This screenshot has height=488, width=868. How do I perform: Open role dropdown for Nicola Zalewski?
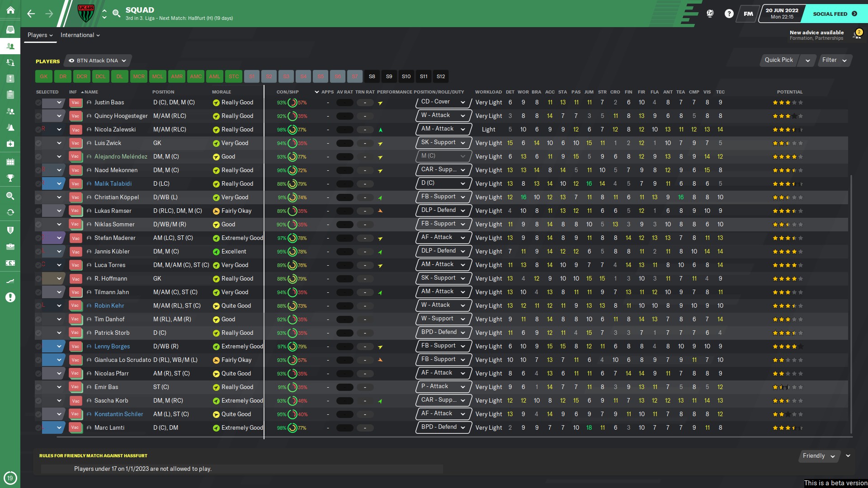443,129
